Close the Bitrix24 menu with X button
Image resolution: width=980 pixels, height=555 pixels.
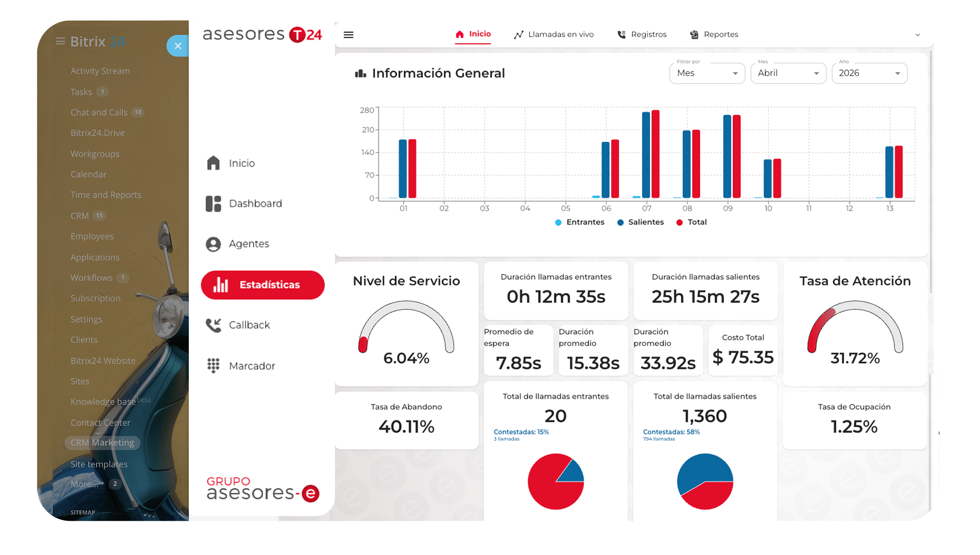(x=178, y=46)
